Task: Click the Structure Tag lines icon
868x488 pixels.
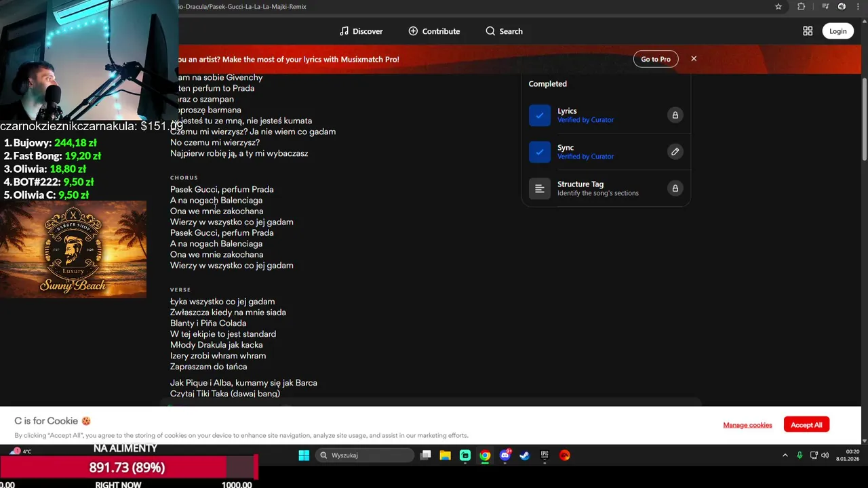Action: coord(540,188)
